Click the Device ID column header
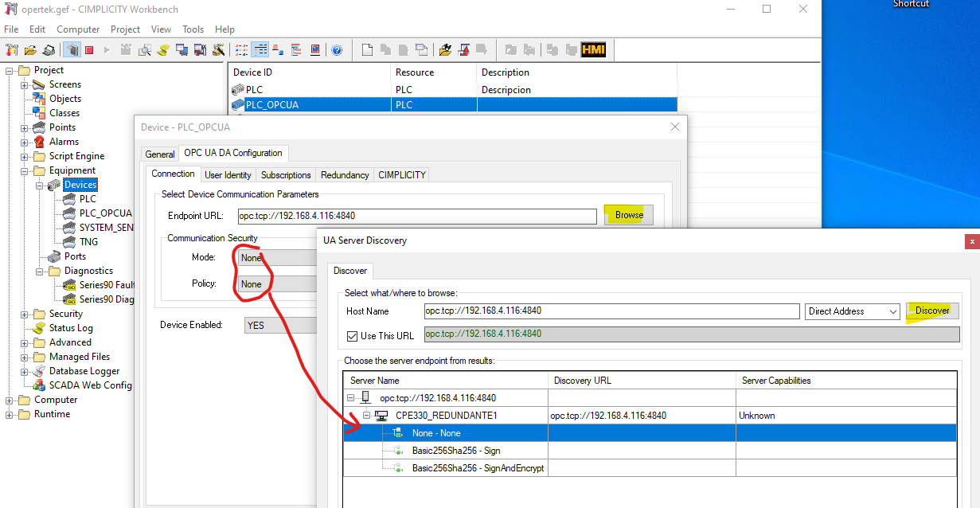This screenshot has height=508, width=980. tap(309, 72)
